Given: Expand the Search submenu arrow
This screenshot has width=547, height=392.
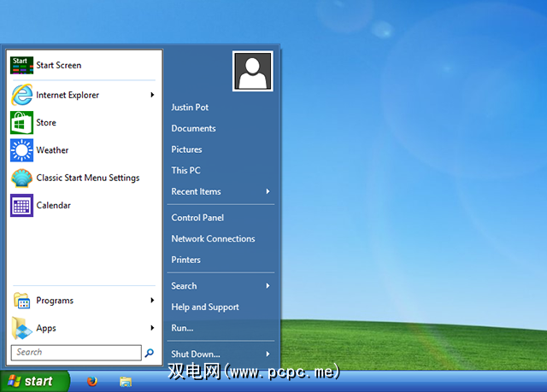Looking at the screenshot, I should tap(268, 286).
